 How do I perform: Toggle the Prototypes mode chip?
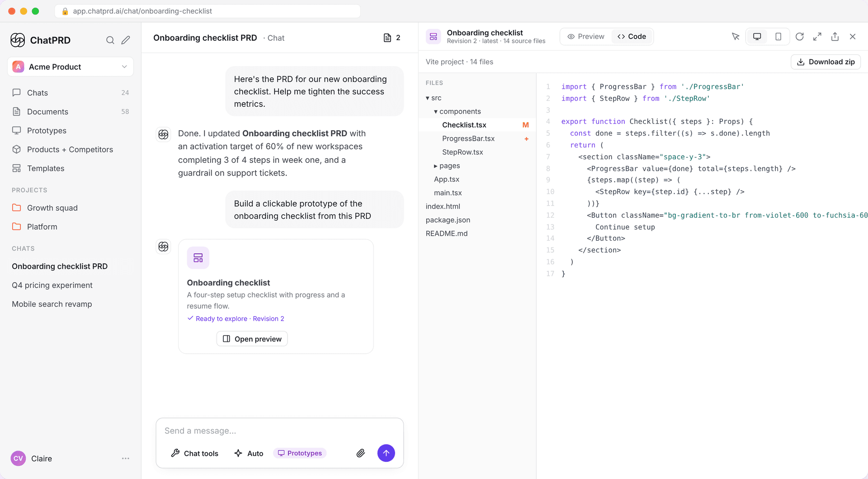coord(300,453)
